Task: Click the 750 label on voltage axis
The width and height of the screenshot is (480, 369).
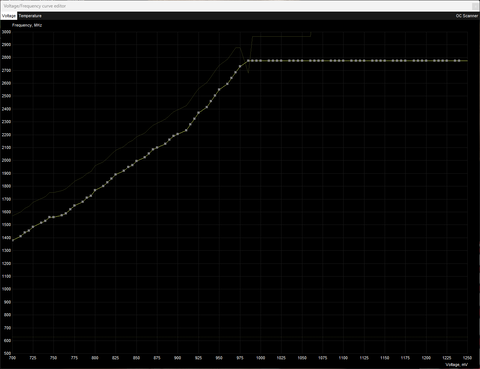Action: (53, 358)
